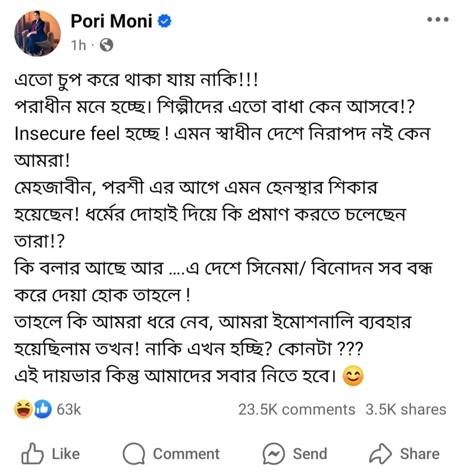This screenshot has height=476, width=461.
Task: Click the Haha reaction emoji icon
Action: 23,409
